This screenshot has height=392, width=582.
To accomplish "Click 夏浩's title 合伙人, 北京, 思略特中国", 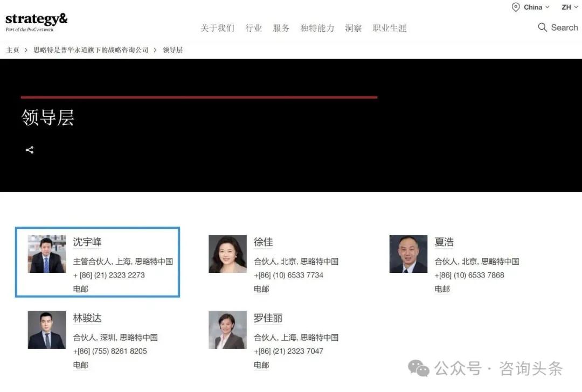I will point(477,262).
